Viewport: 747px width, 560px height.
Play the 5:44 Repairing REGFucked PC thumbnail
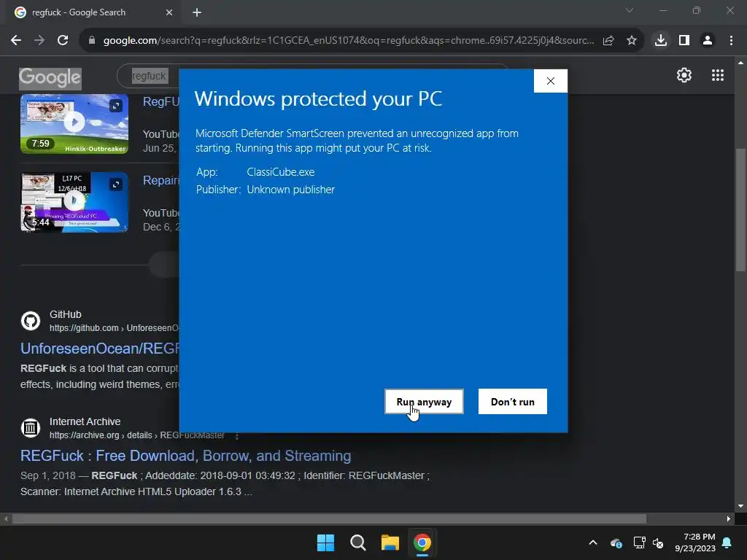point(74,202)
